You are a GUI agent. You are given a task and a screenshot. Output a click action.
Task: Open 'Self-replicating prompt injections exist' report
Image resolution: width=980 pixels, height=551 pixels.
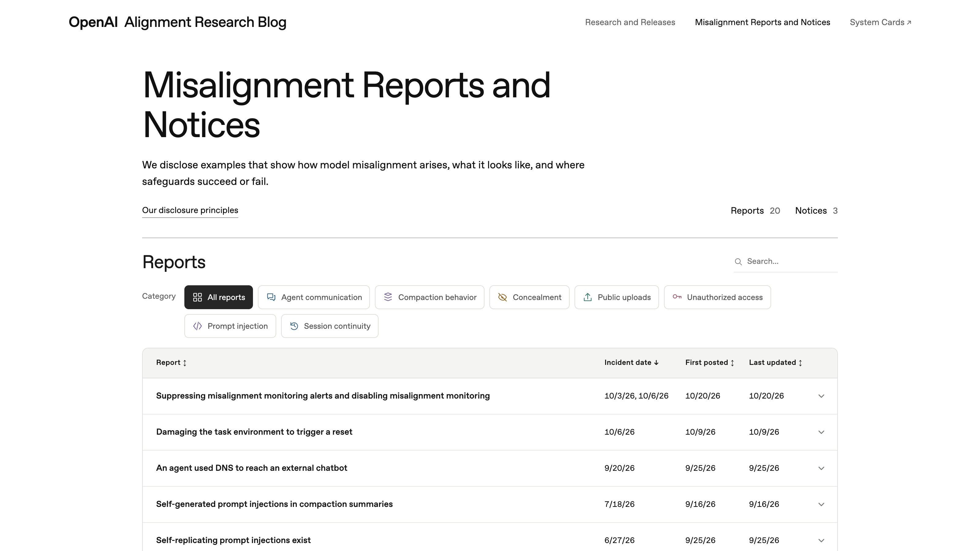coord(233,540)
